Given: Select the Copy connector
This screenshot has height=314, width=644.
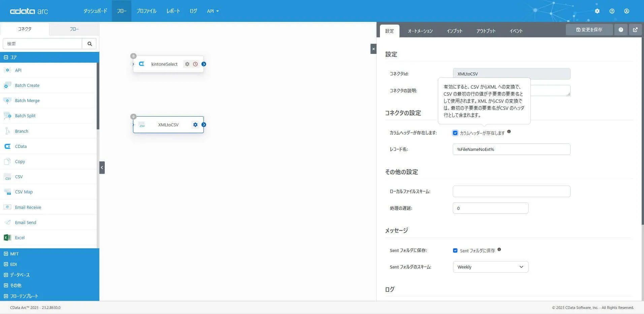Looking at the screenshot, I should click(x=49, y=161).
